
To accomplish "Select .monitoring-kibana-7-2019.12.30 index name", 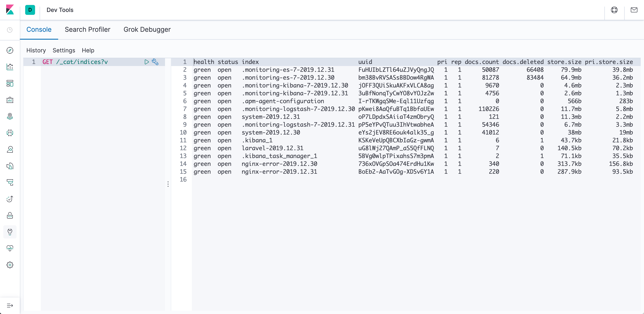I will point(295,85).
